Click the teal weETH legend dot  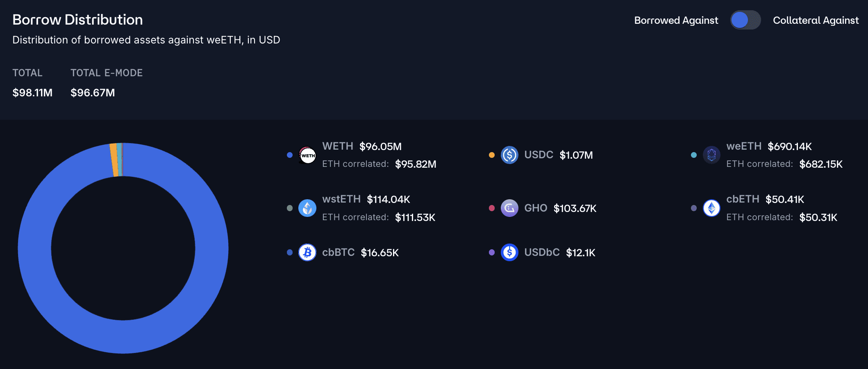coord(694,155)
